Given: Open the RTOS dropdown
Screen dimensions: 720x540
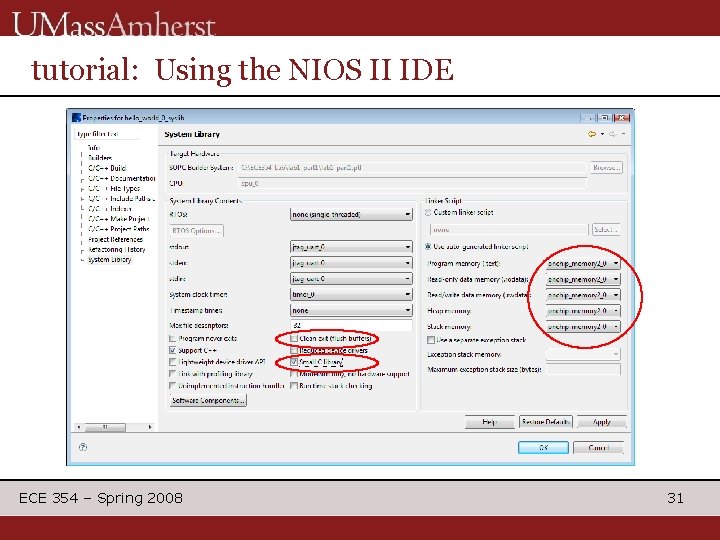Looking at the screenshot, I should click(x=351, y=214).
